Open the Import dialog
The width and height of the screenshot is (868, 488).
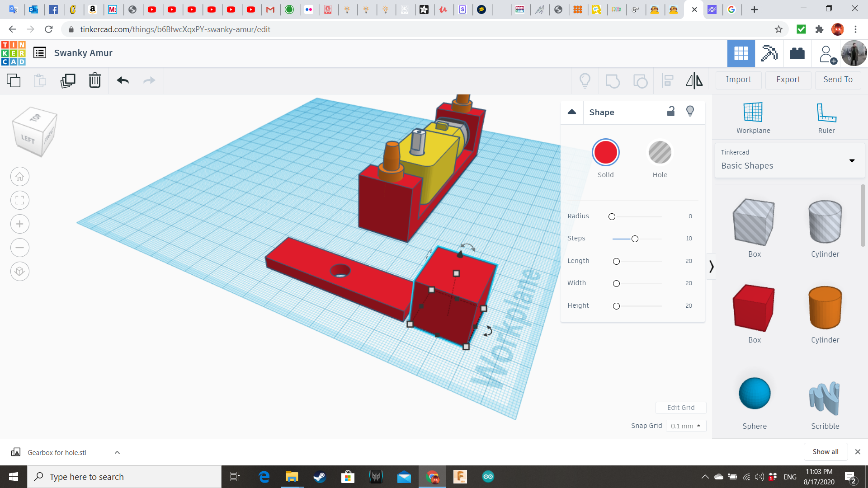[738, 80]
